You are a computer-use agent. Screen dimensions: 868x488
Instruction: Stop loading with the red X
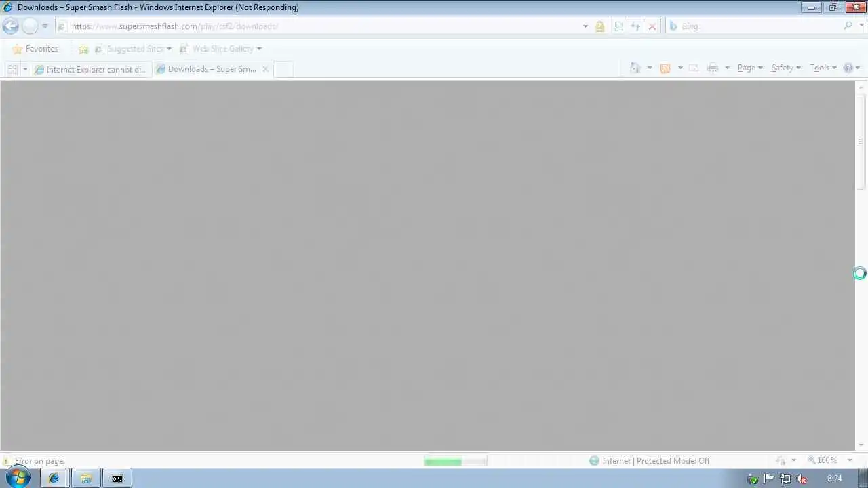coord(652,26)
